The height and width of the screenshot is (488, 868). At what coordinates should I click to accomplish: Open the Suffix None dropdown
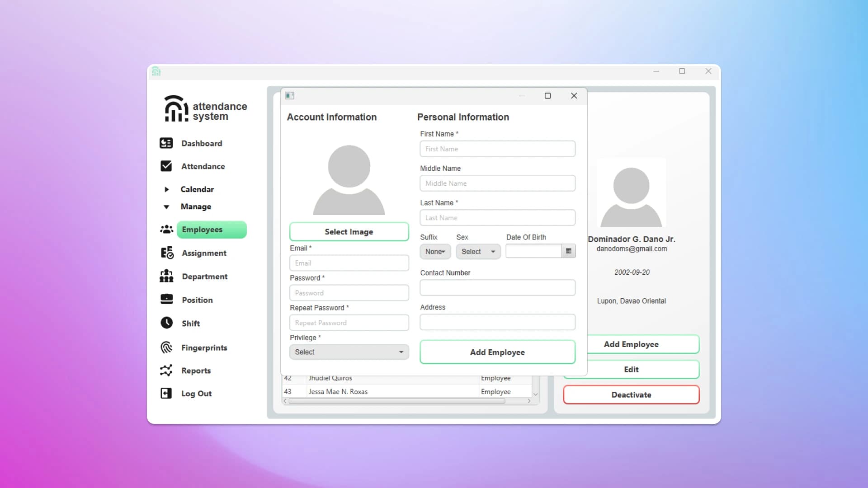[x=435, y=252]
